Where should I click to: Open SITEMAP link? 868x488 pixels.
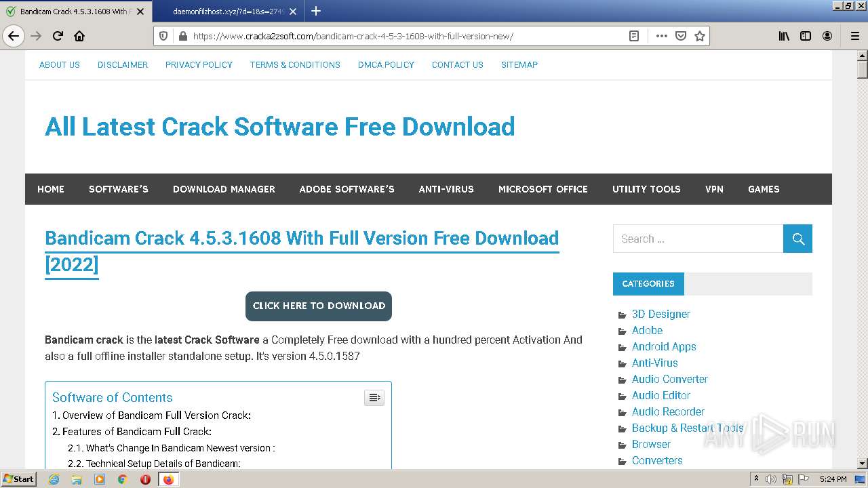pyautogui.click(x=519, y=64)
